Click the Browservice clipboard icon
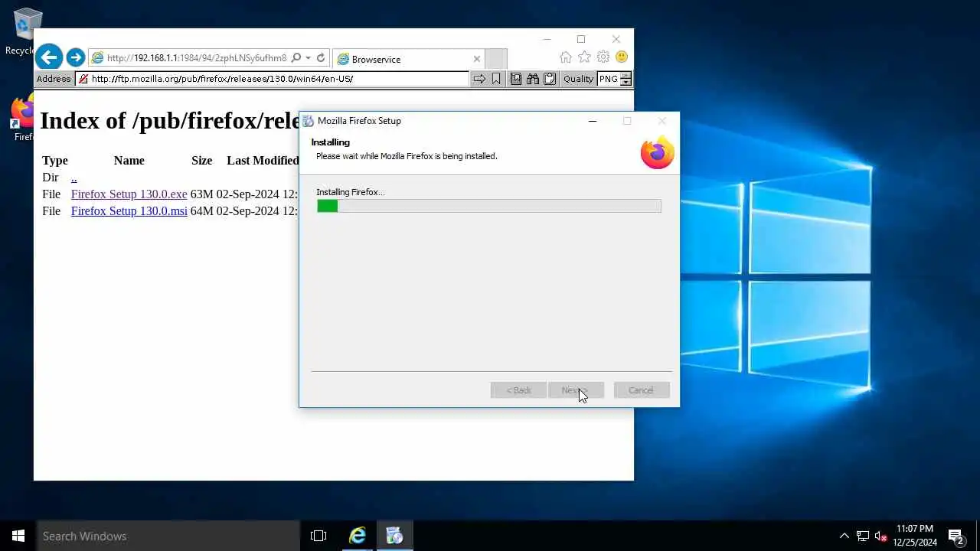This screenshot has height=551, width=980. (550, 79)
